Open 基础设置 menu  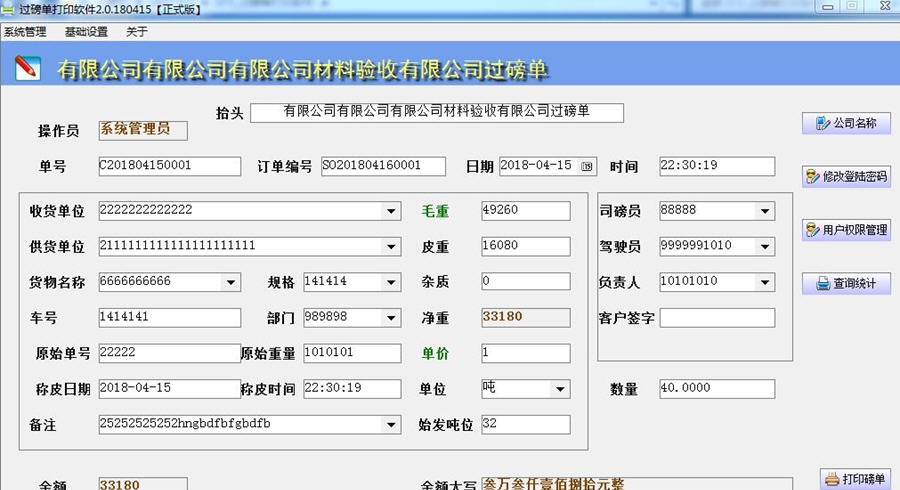tap(86, 32)
